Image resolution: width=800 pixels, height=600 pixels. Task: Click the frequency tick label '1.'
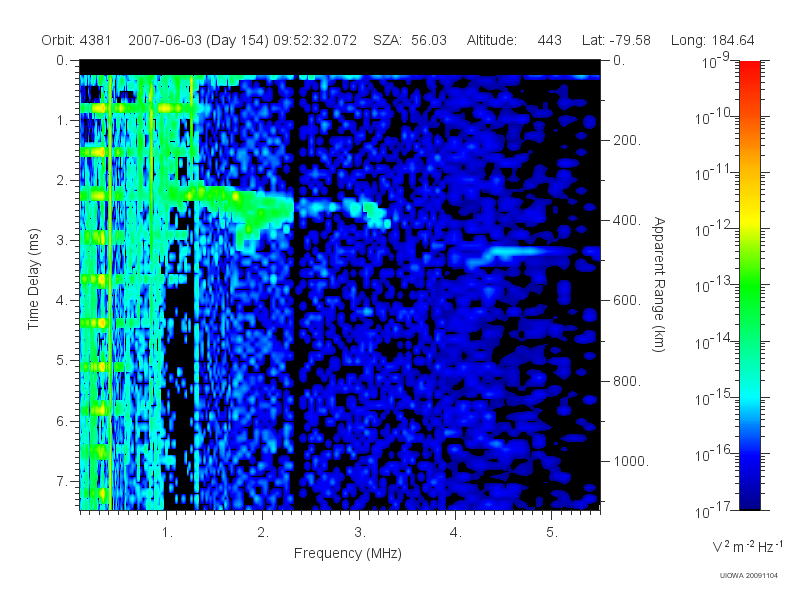tap(167, 532)
